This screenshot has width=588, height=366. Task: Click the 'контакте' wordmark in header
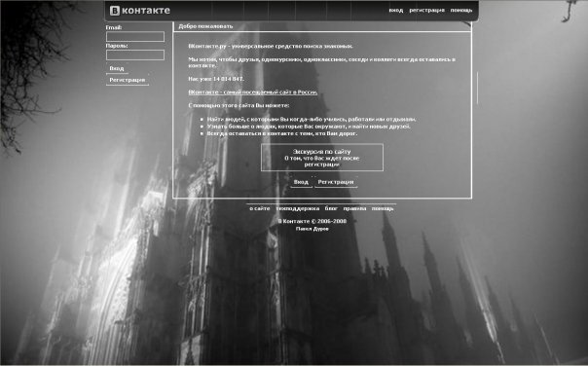tap(146, 11)
